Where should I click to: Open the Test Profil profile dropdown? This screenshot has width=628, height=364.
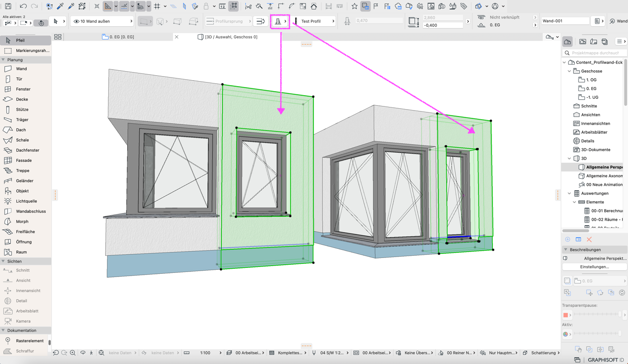coord(314,21)
